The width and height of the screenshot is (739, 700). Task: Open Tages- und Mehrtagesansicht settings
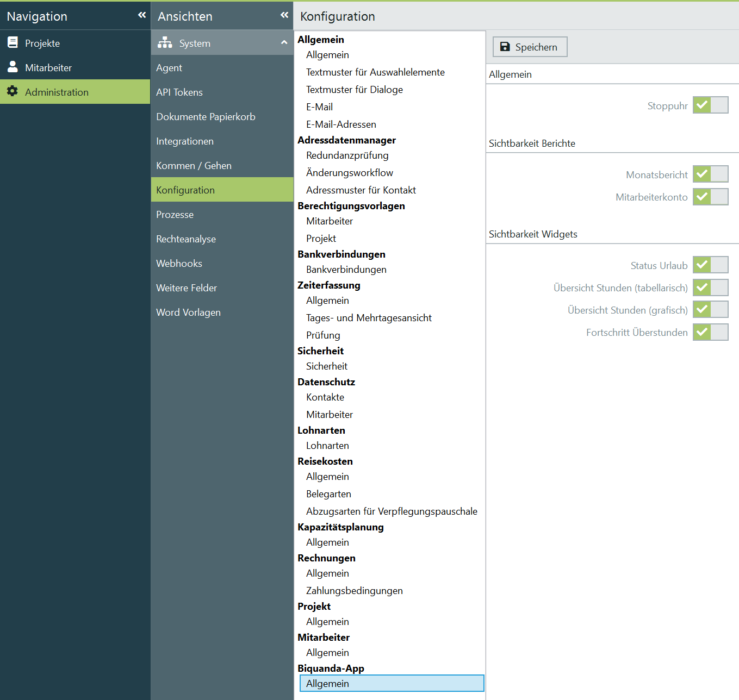click(369, 318)
